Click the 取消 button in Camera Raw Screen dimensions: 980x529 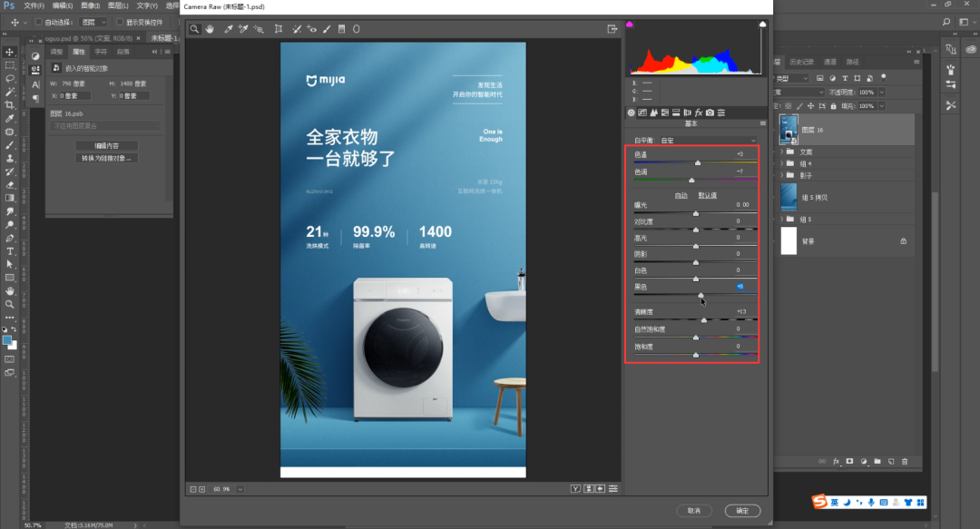point(694,511)
